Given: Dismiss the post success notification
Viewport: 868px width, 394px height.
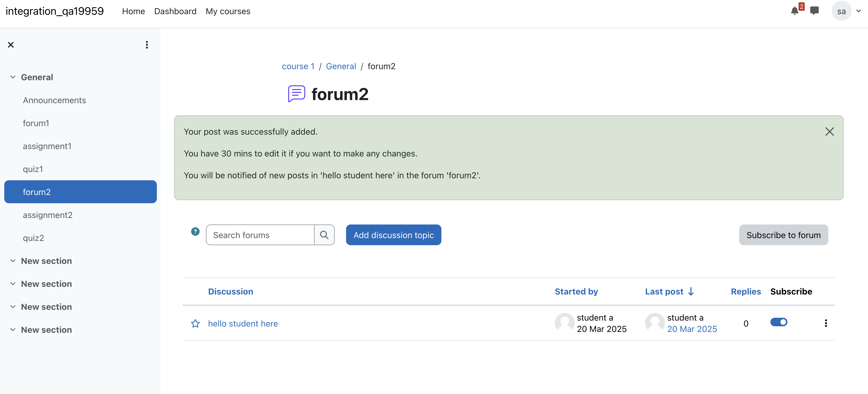Looking at the screenshot, I should 829,132.
